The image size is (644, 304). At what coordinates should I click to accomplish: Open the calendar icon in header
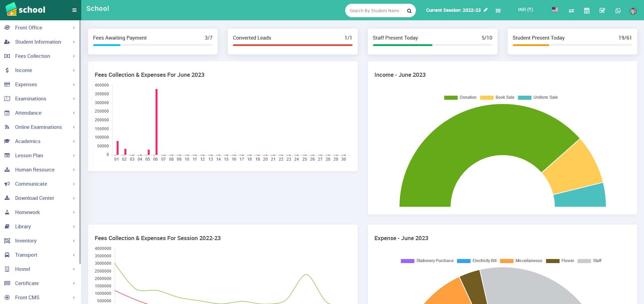(x=587, y=11)
